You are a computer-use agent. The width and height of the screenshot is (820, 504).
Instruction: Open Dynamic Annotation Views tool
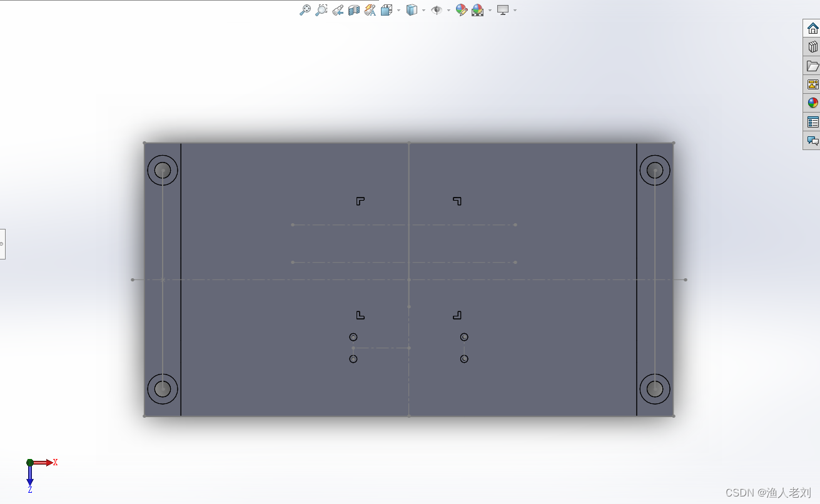(370, 10)
